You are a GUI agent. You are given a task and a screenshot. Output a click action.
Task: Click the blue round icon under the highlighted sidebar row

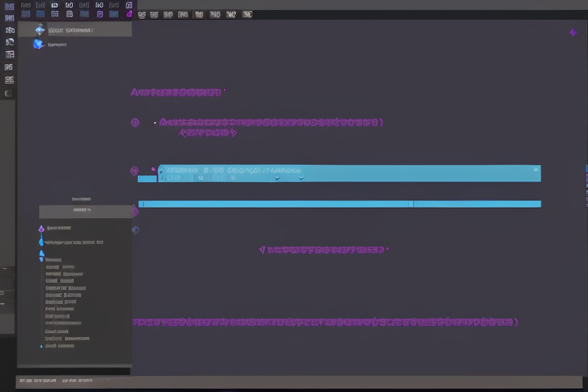[x=38, y=44]
